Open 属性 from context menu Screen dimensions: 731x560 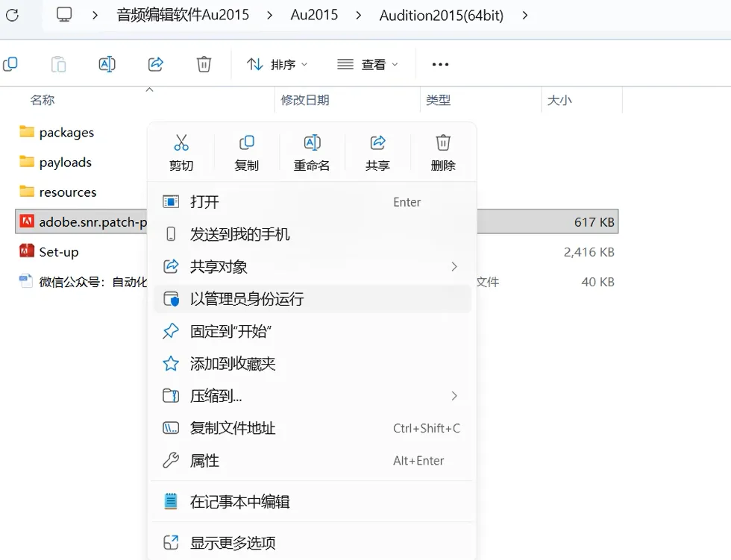coord(313,460)
